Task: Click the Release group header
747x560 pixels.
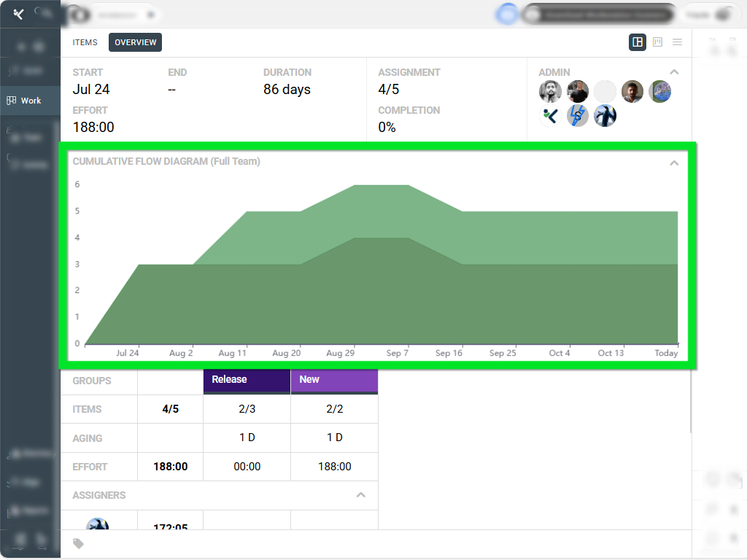Action: 247,380
